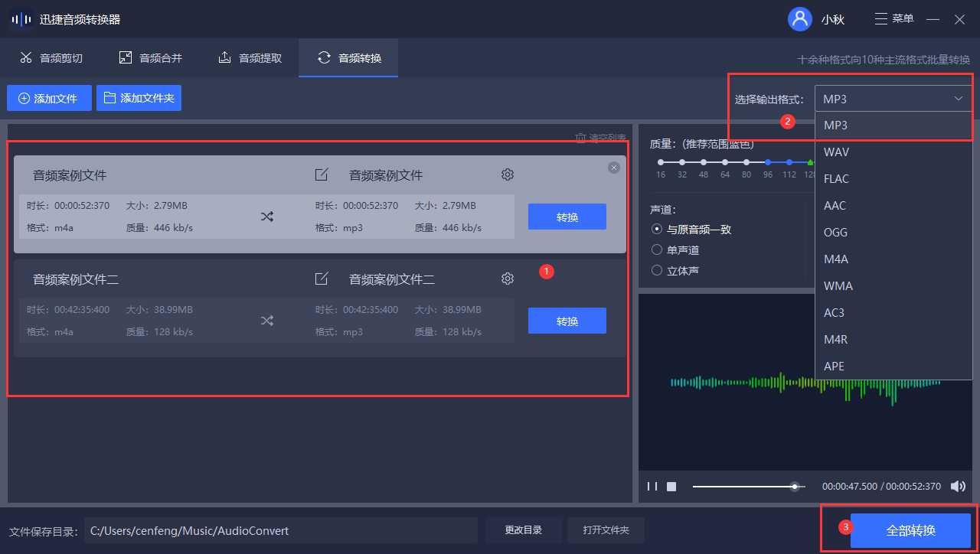The width and height of the screenshot is (980, 554).
Task: Click the 迅捷音频转换器 app logo icon
Action: (21, 19)
